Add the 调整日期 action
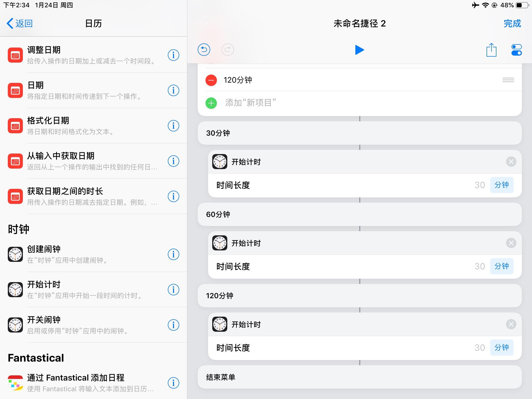The height and width of the screenshot is (399, 532). [94, 55]
